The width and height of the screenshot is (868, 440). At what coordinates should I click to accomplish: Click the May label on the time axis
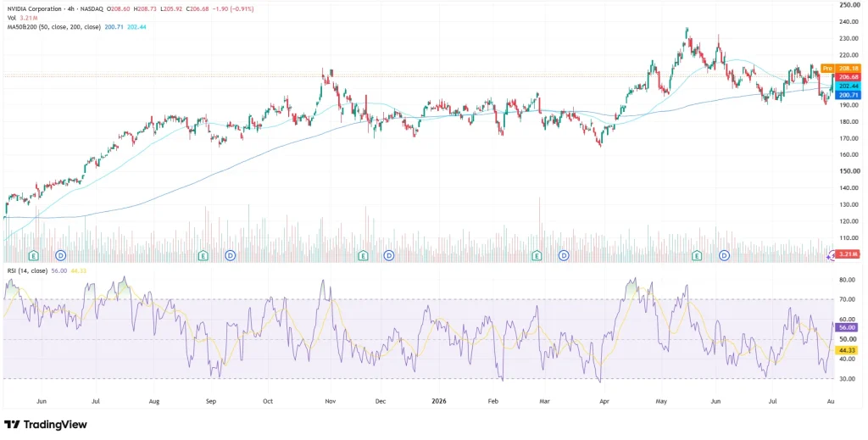pos(660,400)
